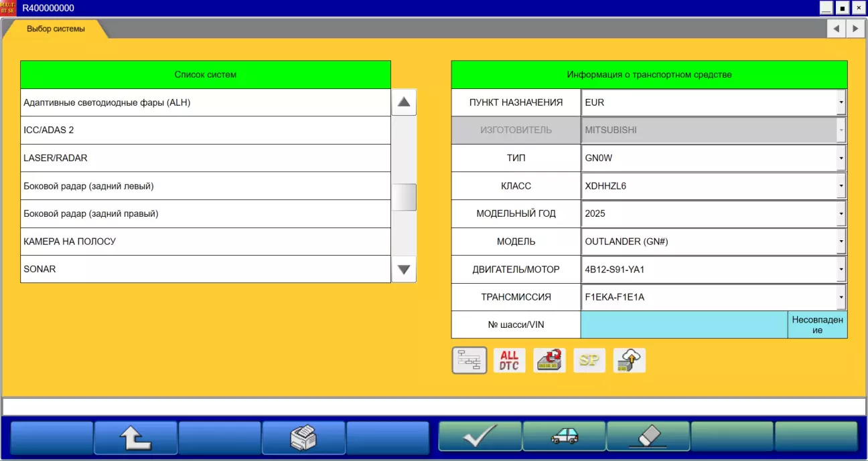Select ICC/ADAS 2 in the system list
868x461 pixels.
click(x=205, y=130)
